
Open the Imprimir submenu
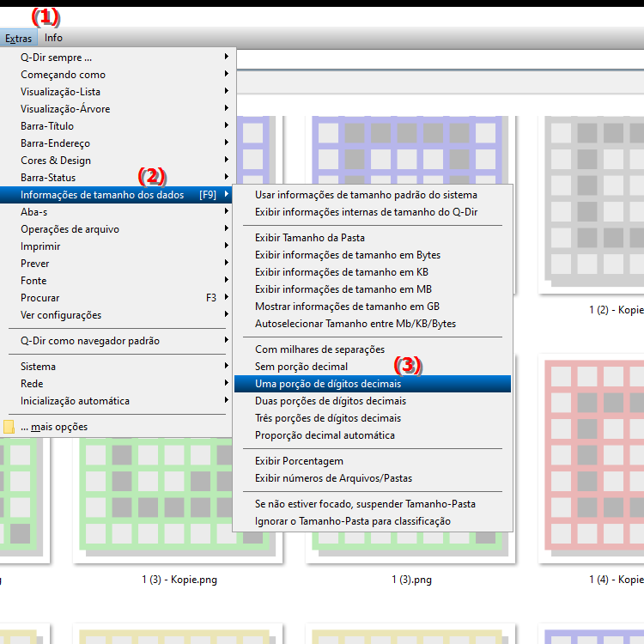click(x=116, y=246)
